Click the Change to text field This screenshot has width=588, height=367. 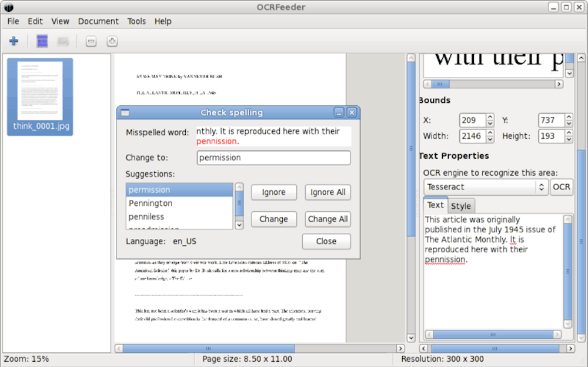pos(273,158)
